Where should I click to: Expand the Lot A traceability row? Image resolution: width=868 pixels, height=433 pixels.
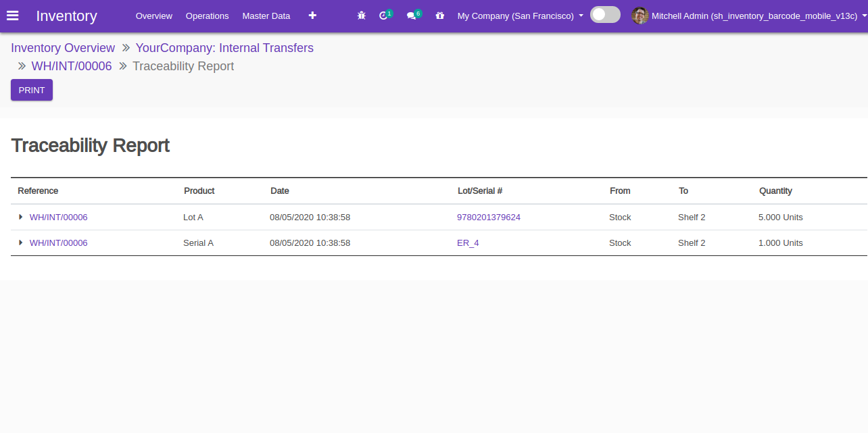coord(21,217)
